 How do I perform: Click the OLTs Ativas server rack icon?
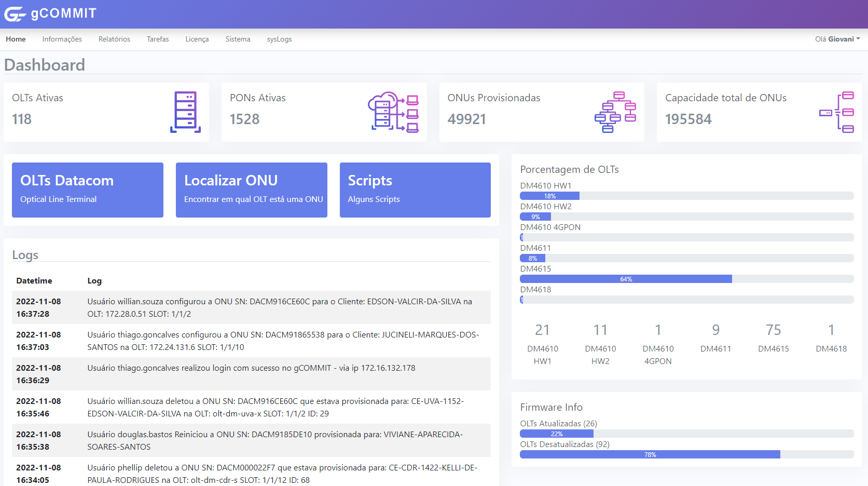185,112
